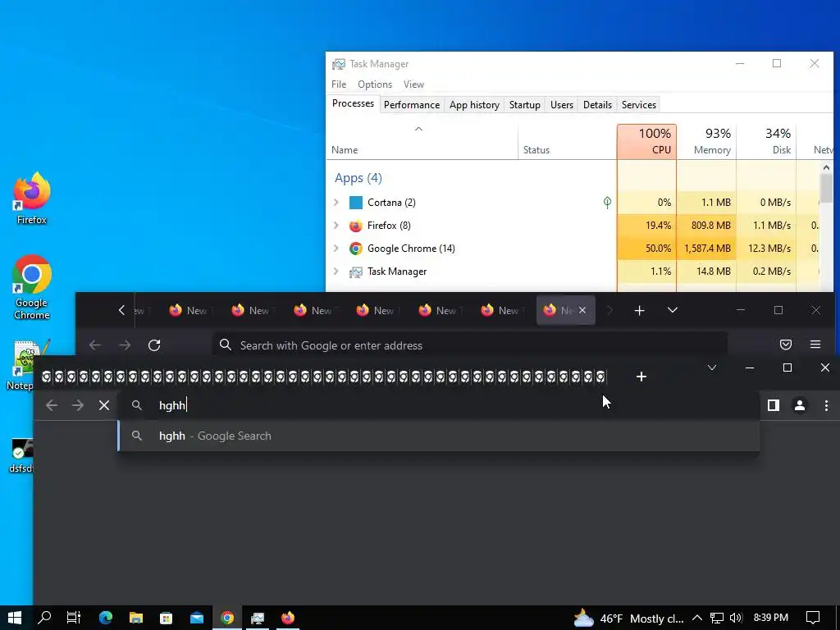Open the network tray icon

pos(716,619)
